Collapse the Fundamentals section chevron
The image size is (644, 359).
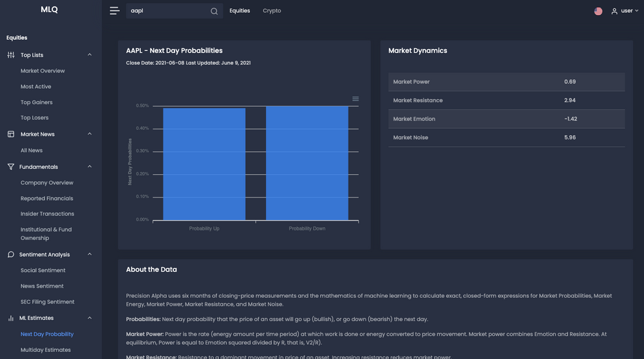click(x=90, y=167)
